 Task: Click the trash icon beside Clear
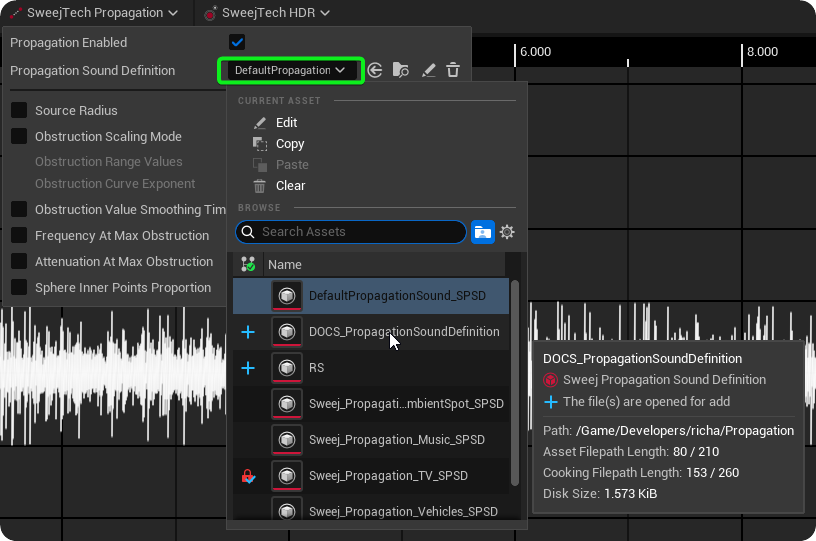click(260, 186)
